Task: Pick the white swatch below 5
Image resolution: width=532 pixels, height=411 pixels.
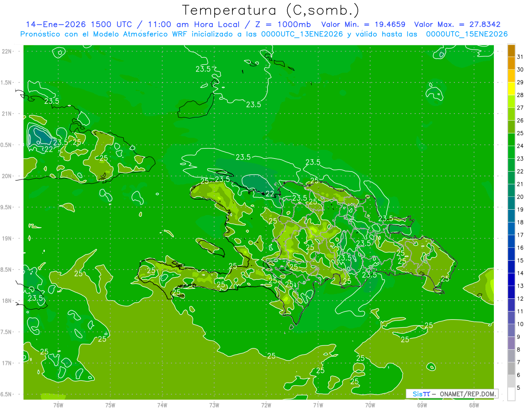Action: pyautogui.click(x=511, y=394)
